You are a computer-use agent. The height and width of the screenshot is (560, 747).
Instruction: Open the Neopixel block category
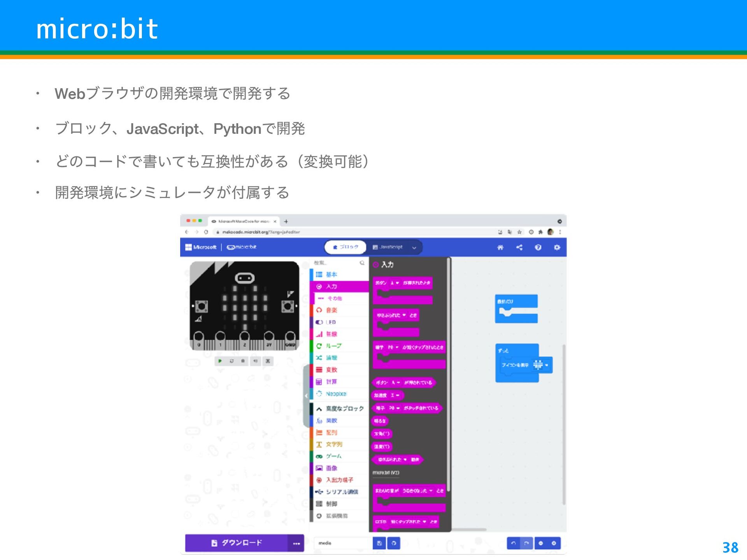(x=340, y=394)
